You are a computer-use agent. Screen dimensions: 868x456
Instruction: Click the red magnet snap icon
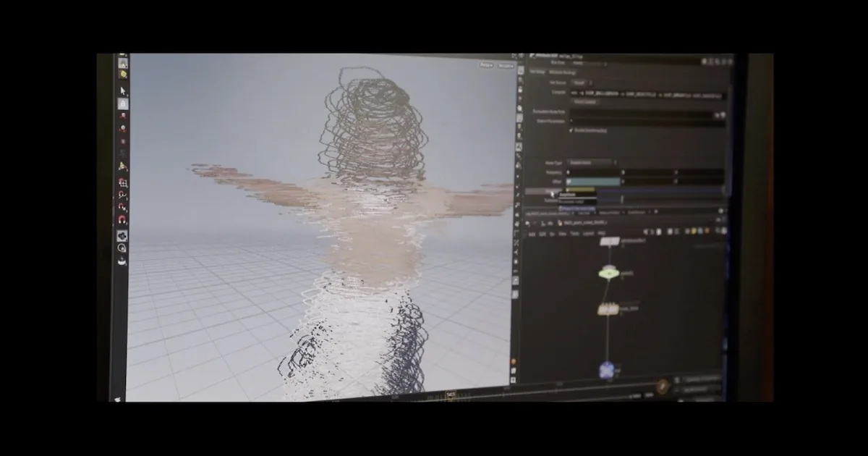[122, 220]
